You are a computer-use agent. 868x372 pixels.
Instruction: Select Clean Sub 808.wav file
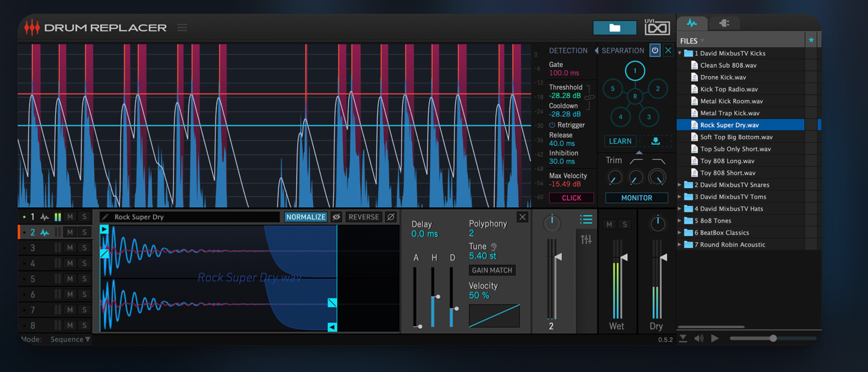[x=741, y=65]
